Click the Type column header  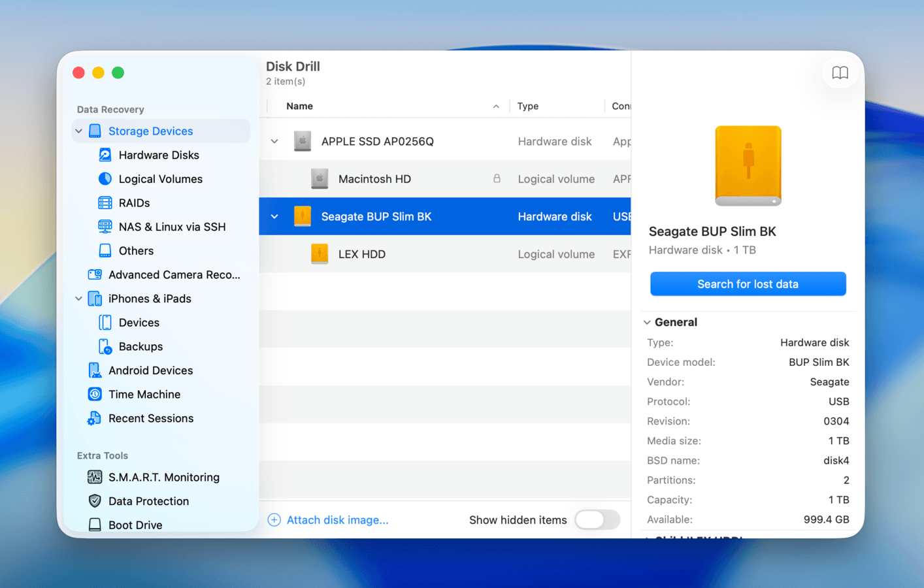tap(528, 106)
